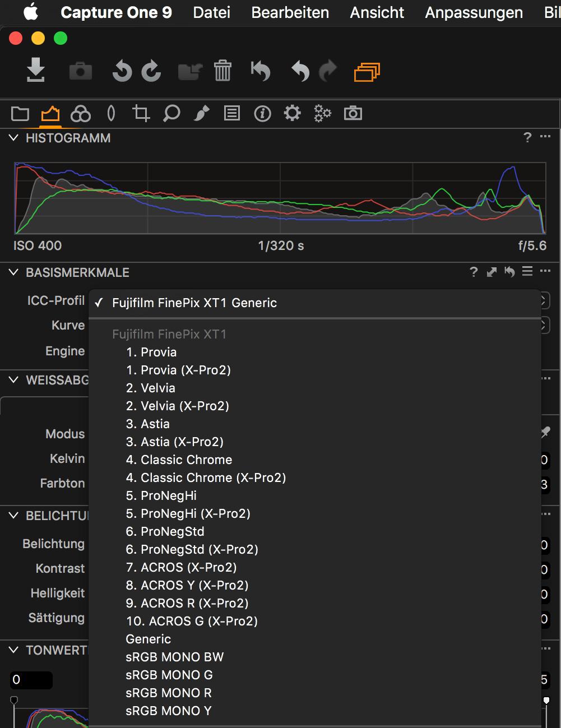Open the Local Adjustments brush tab
The width and height of the screenshot is (561, 728).
202,114
